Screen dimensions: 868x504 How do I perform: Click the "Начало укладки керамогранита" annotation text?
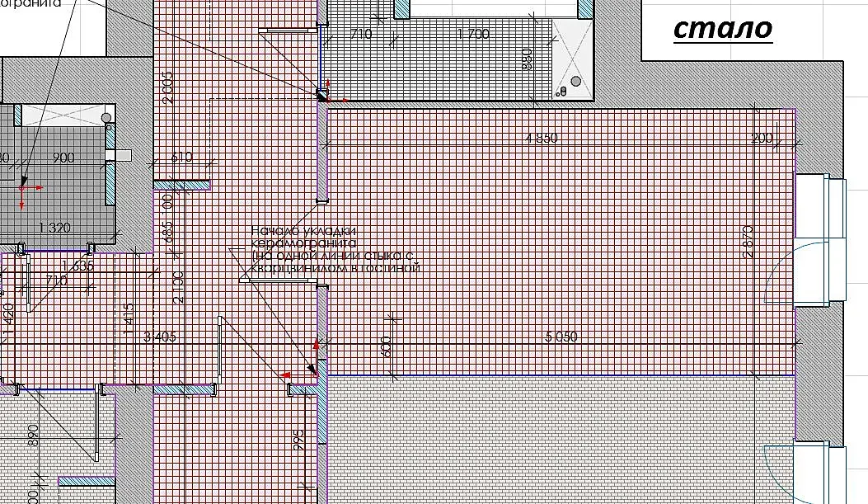(304, 237)
